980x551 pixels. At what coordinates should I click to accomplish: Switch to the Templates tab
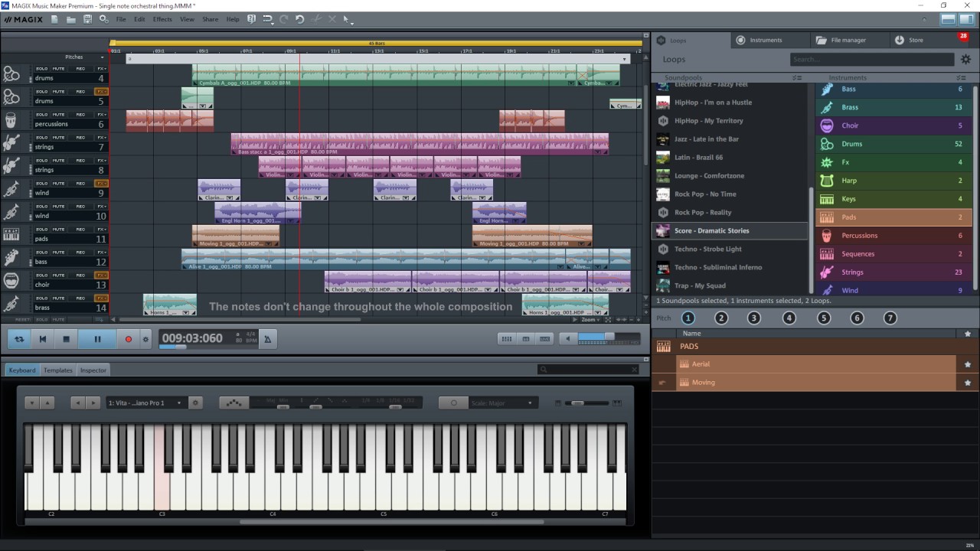pos(57,370)
